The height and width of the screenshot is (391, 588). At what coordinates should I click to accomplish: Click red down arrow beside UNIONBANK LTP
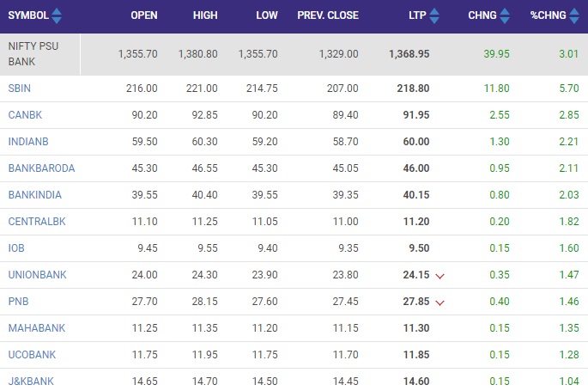(x=439, y=276)
